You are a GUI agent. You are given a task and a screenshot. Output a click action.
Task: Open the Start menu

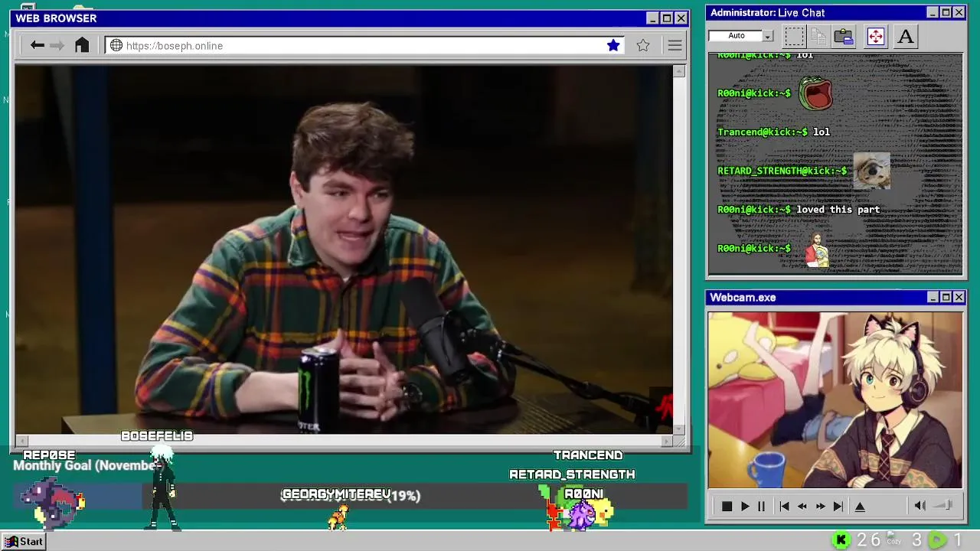point(23,541)
